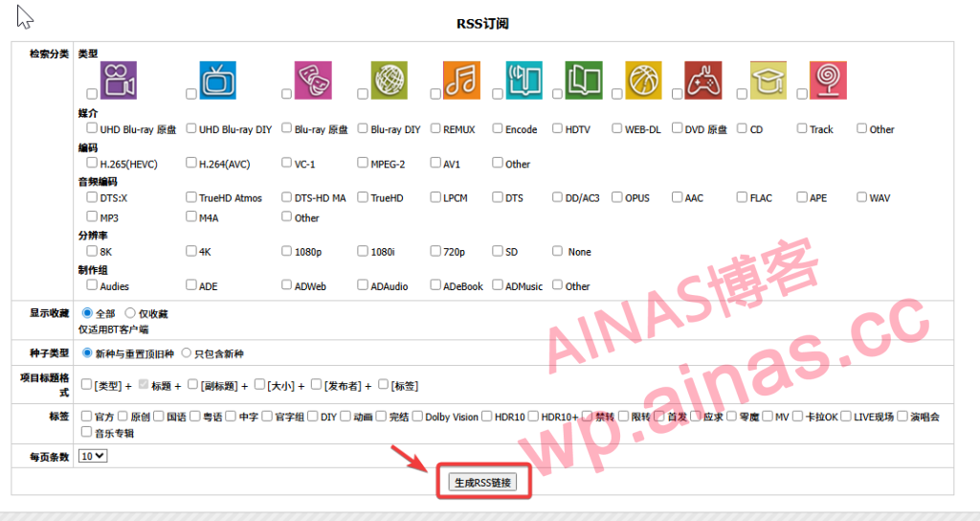Screen dimensions: 980x521
Task: Check the HDR10 tag checkbox
Action: point(487,416)
